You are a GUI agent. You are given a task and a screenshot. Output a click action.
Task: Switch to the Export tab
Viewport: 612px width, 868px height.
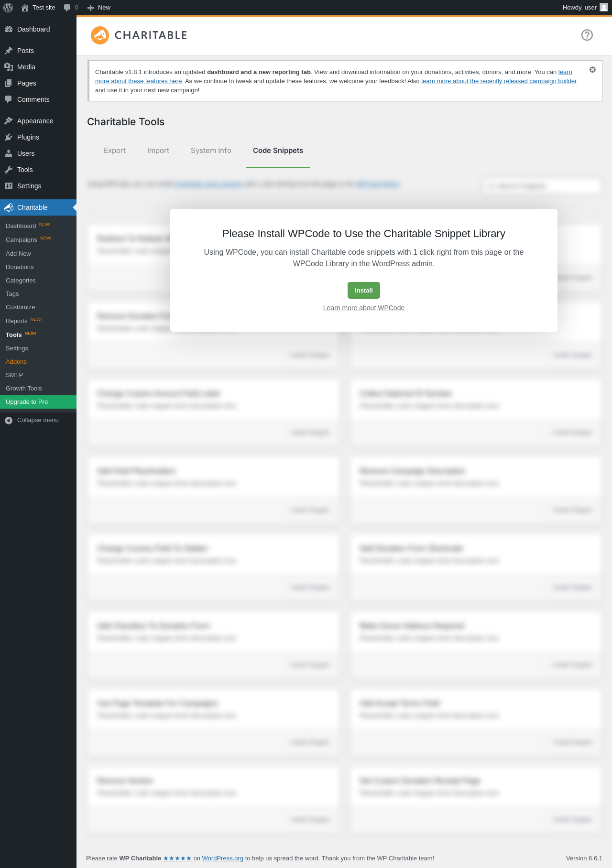115,151
